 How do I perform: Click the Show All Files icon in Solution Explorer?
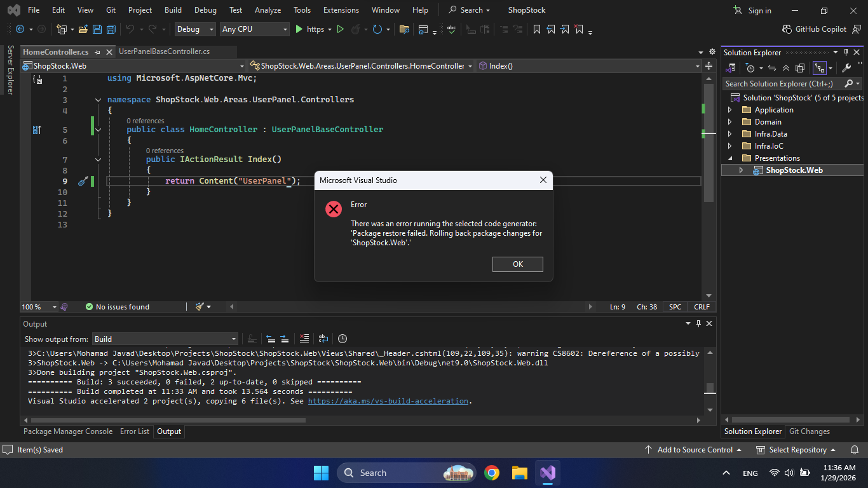[800, 68]
